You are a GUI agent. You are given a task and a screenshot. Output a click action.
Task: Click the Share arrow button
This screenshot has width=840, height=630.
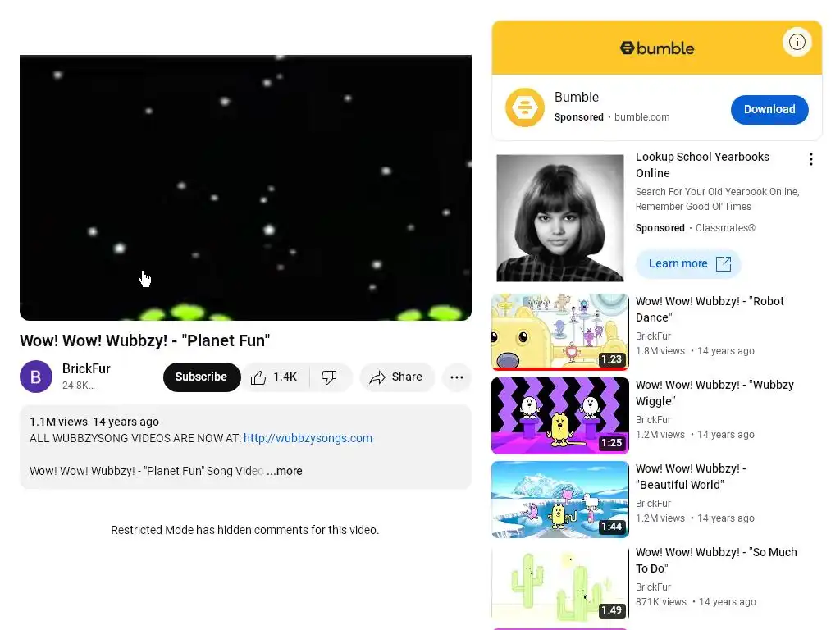coord(396,377)
